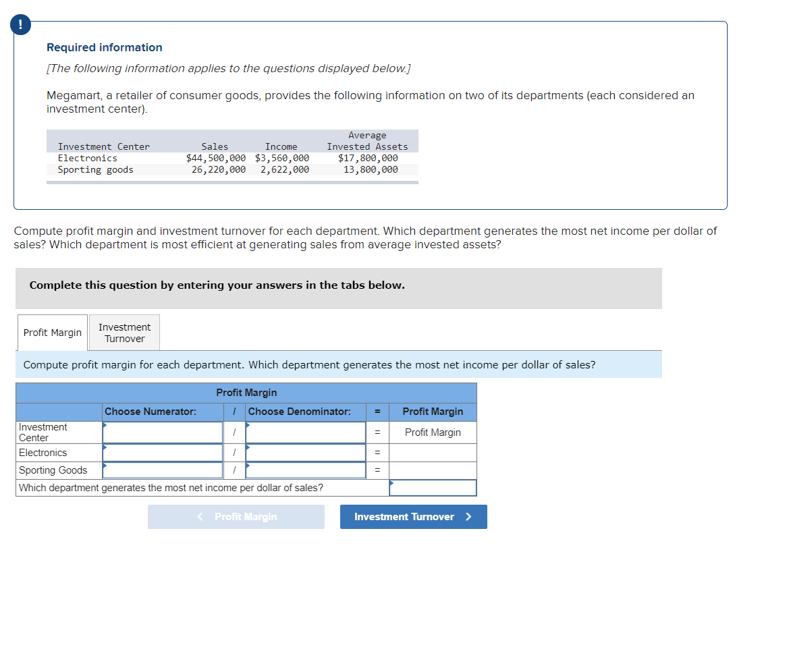787x672 pixels.
Task: Switch to the Profit Margin tab
Action: point(53,333)
